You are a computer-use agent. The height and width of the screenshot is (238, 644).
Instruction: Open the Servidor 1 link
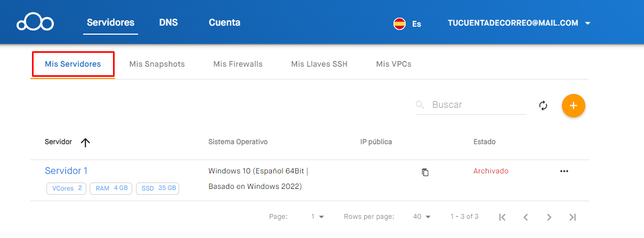point(66,171)
